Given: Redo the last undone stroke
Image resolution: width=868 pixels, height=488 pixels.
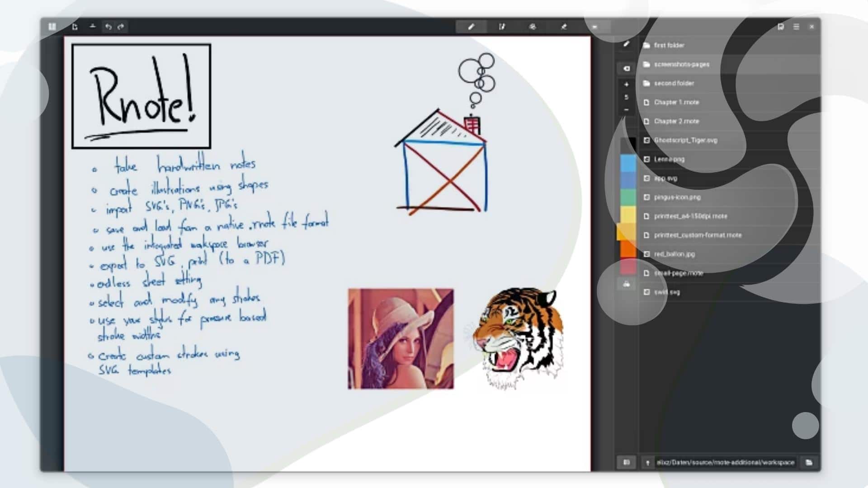Looking at the screenshot, I should click(x=121, y=27).
